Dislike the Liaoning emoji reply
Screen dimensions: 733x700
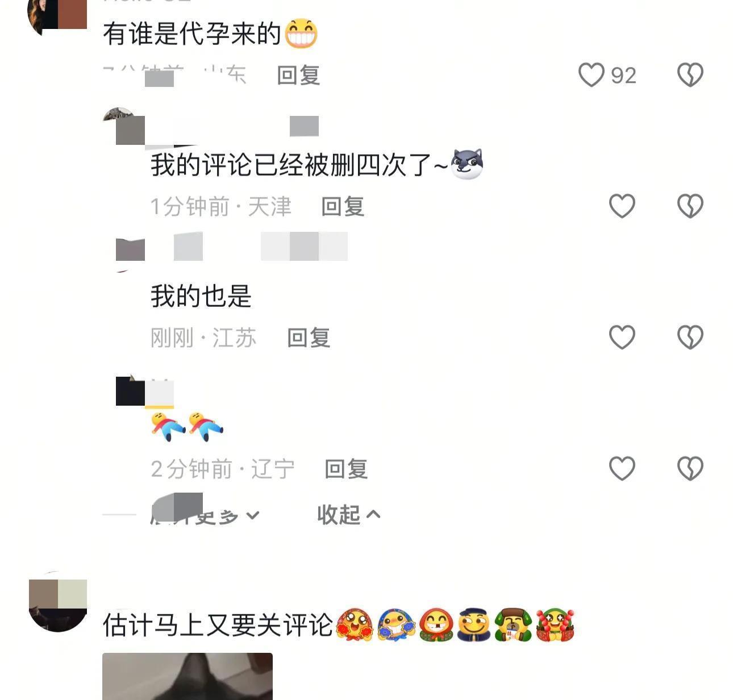pos(690,469)
